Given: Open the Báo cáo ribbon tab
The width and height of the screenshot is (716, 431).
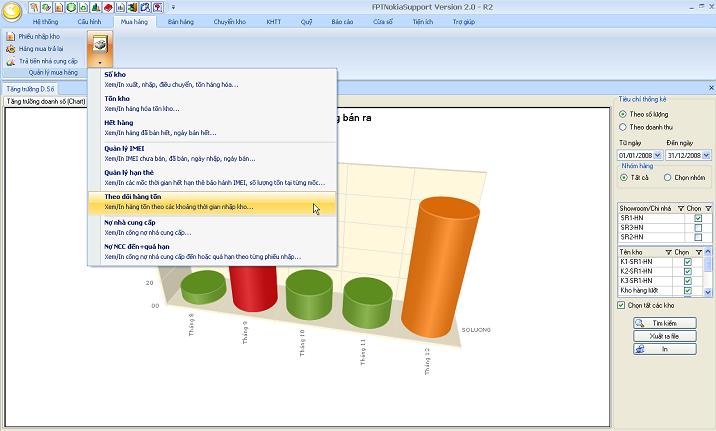Looking at the screenshot, I should coord(342,21).
